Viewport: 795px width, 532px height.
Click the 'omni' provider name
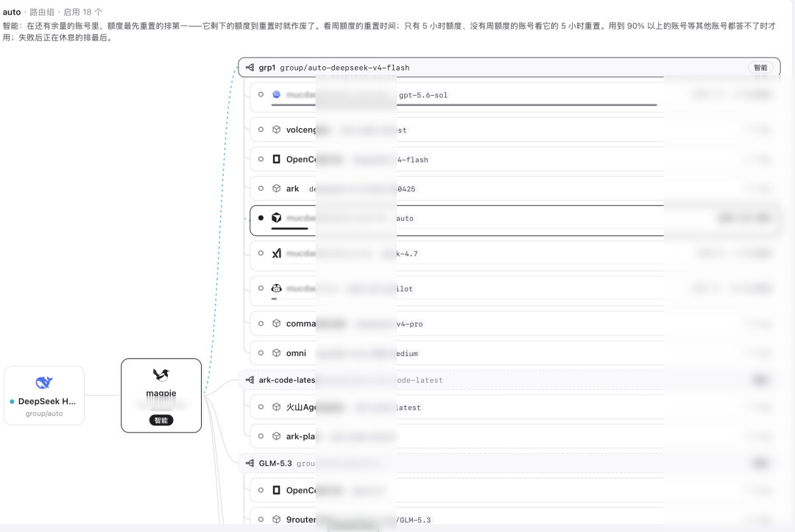tap(296, 353)
